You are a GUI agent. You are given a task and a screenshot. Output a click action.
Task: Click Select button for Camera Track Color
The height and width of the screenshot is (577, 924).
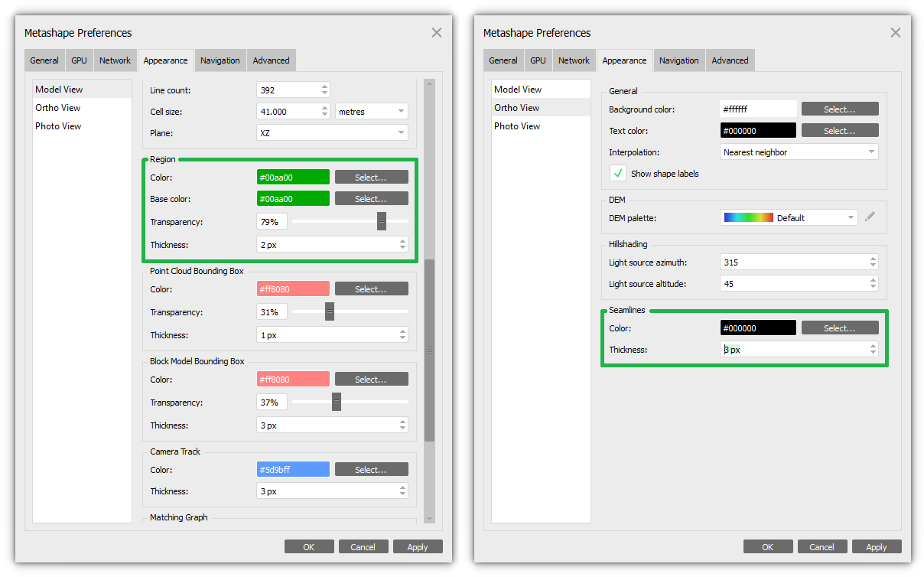point(371,470)
